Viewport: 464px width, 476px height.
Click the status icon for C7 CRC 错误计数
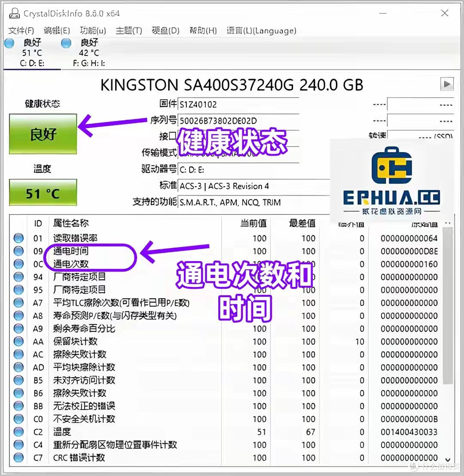pos(18,458)
